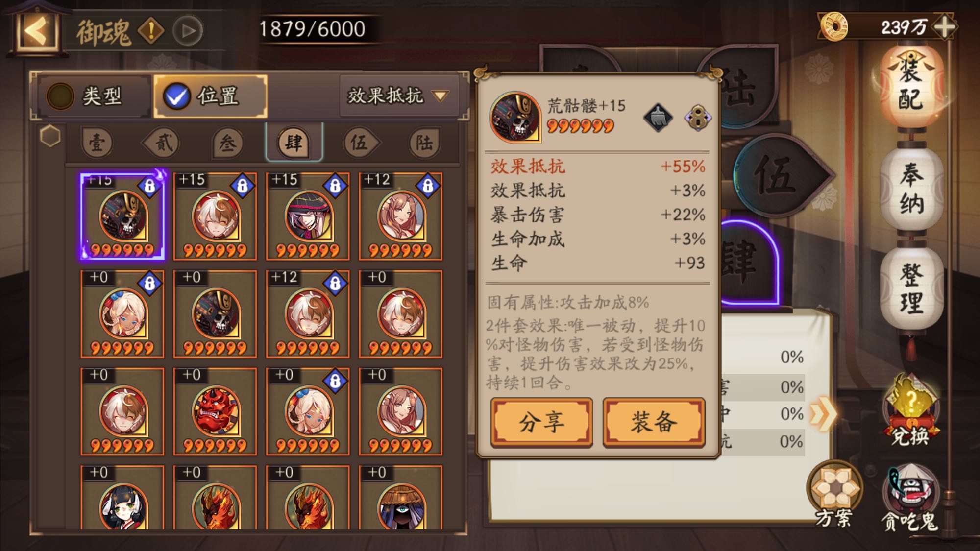Toggle the hexagon select-all icon

click(50, 136)
